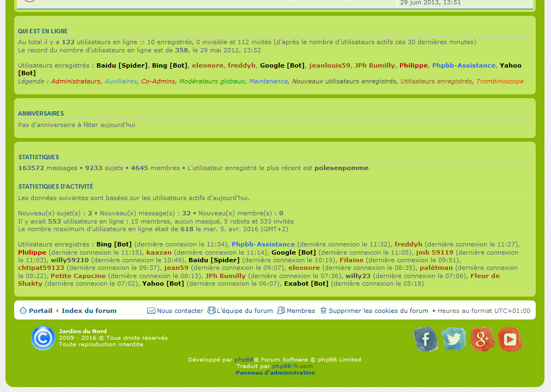The width and height of the screenshot is (551, 392).
Task: Open the Trombinoscope legend group
Action: click(x=500, y=81)
